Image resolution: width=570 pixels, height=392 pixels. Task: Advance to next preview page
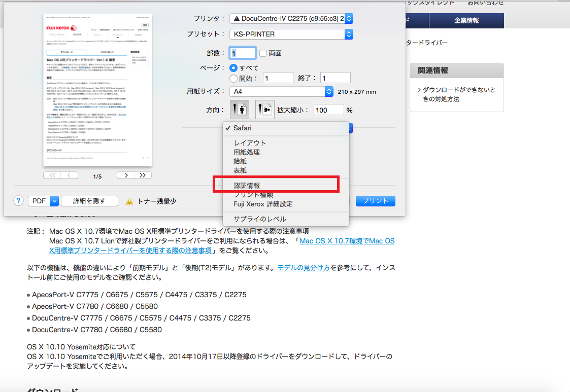point(125,175)
